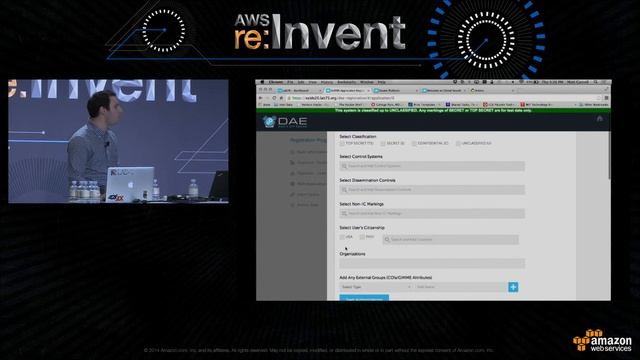
Task: Open the Chrome hamburger menu icon
Action: click(x=606, y=98)
